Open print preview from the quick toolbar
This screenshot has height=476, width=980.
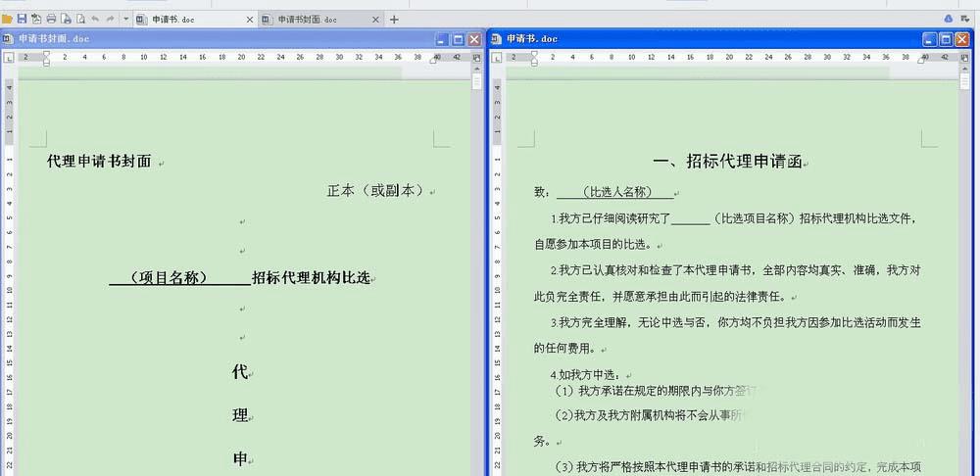66,20
